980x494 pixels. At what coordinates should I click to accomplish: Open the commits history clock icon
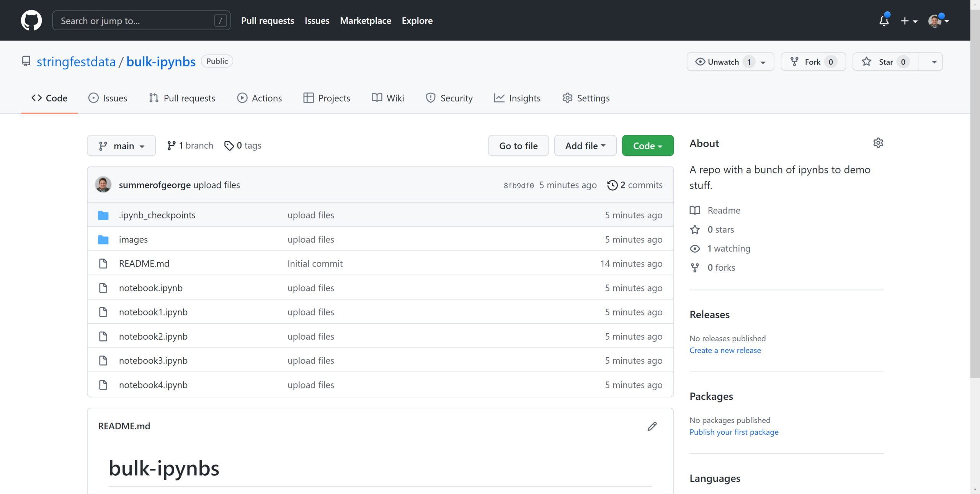[612, 185]
